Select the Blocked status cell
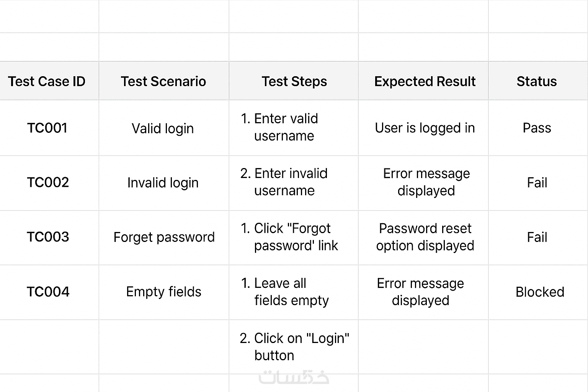 point(540,292)
